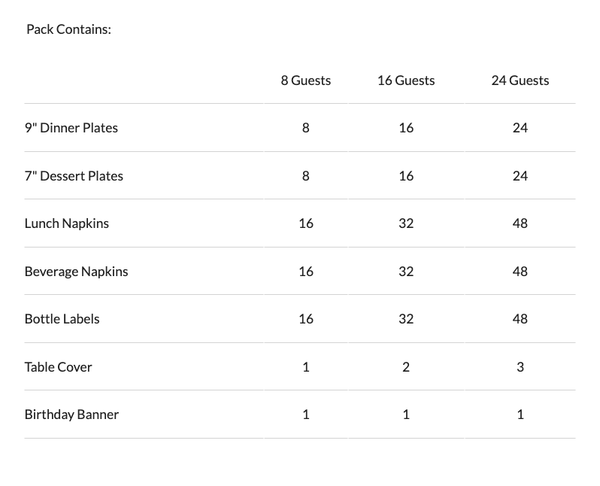Click the Beverage Napkins row label
Image resolution: width=600 pixels, height=486 pixels.
(x=76, y=271)
